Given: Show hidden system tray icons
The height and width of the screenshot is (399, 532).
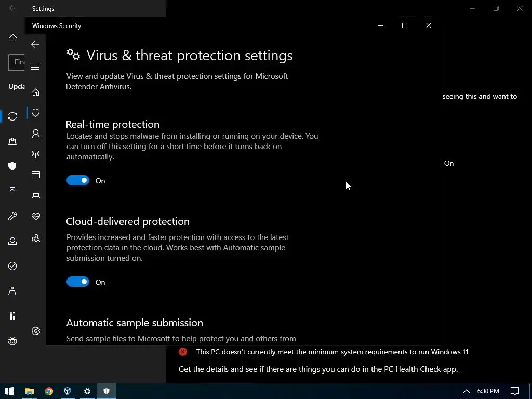Looking at the screenshot, I should (467, 391).
